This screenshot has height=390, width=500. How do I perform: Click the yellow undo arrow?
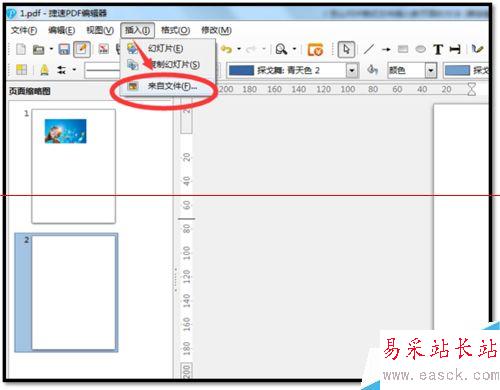click(x=227, y=49)
